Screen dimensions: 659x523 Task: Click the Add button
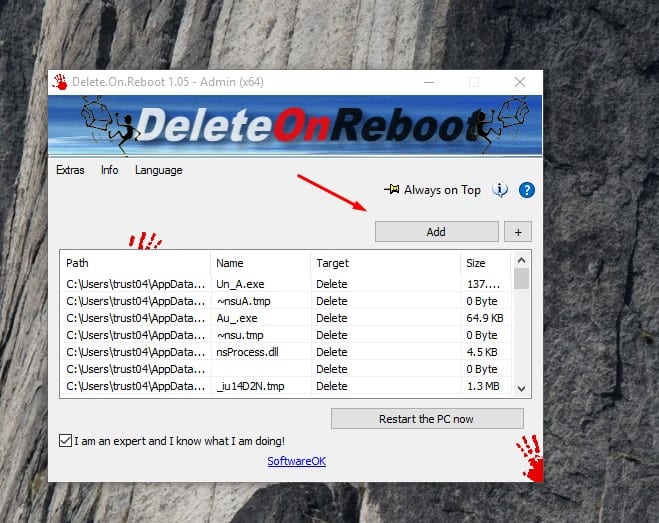tap(436, 232)
